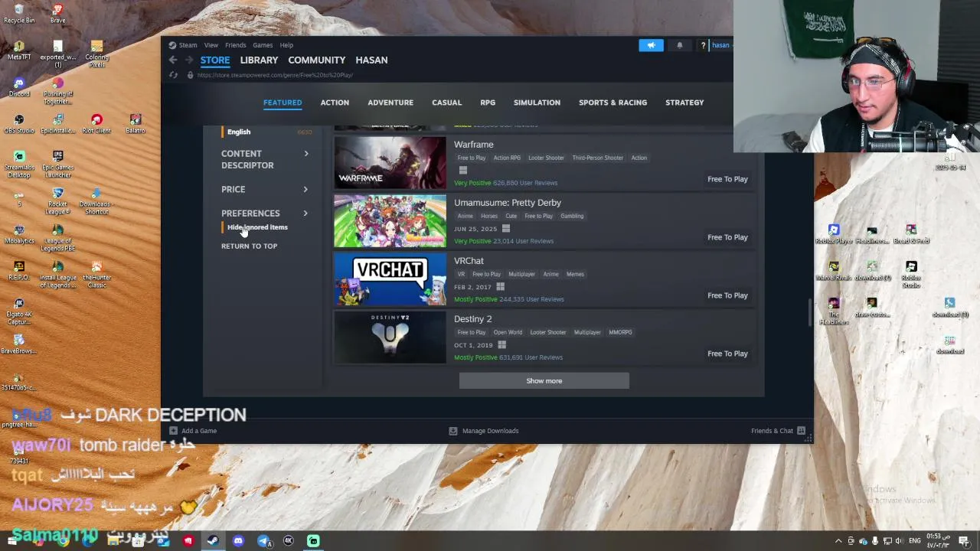Click Steam icon in the taskbar
This screenshot has width=980, height=551.
coord(213,541)
